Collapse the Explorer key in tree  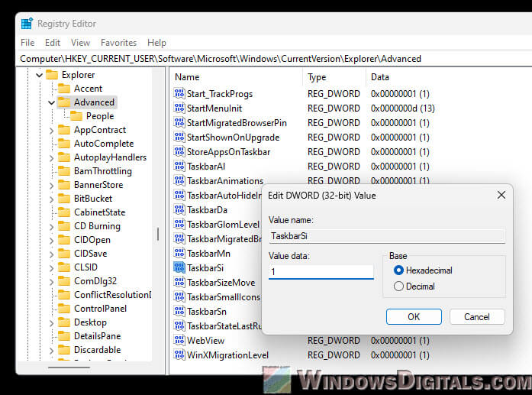(40, 75)
